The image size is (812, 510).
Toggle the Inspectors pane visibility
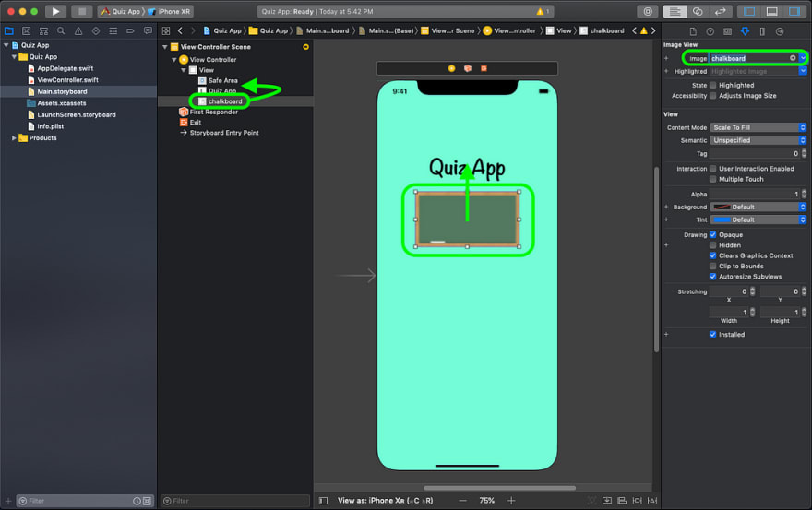(794, 11)
